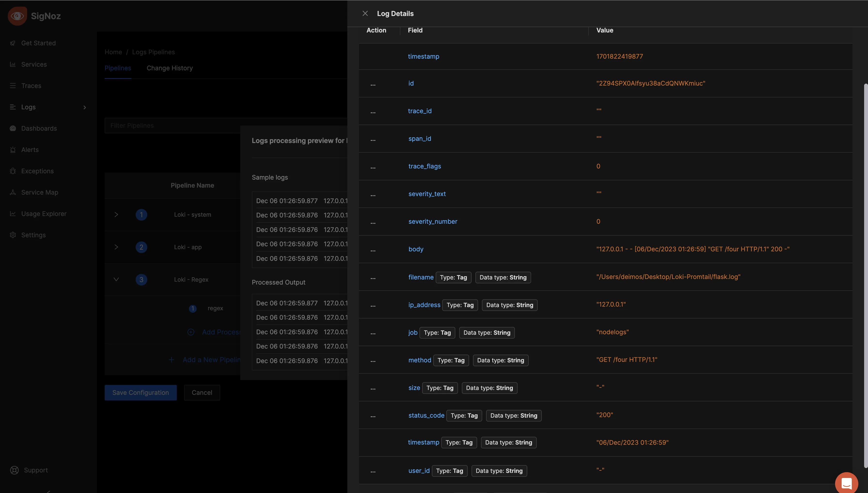Click Save Configuration button
Viewport: 868px width, 493px height.
(140, 392)
